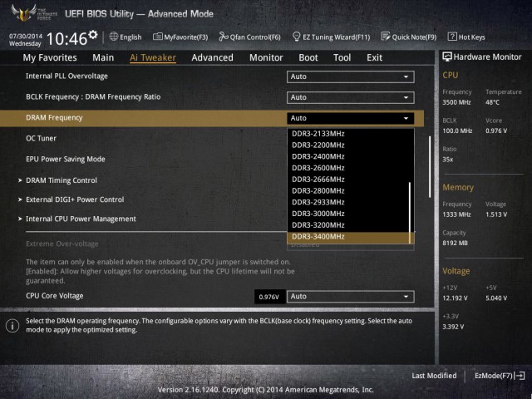
Task: Expand Internal CPU Power Management submenu
Action: [x=81, y=219]
